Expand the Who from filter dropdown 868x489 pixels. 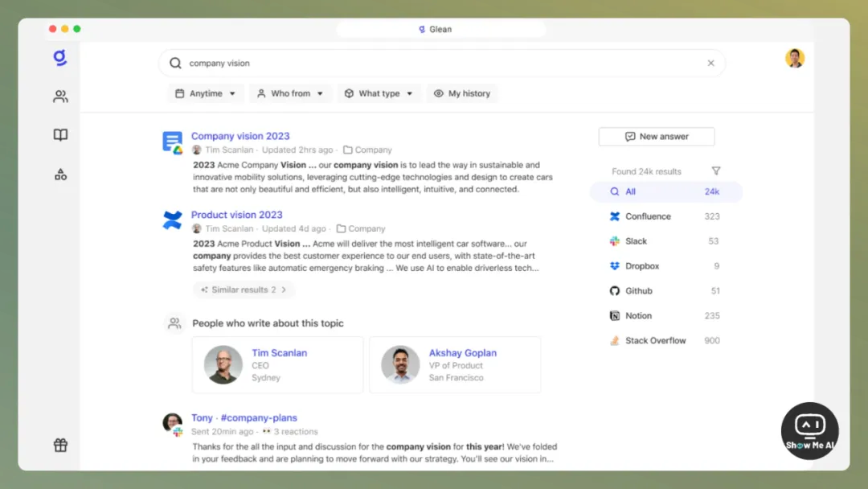[290, 93]
